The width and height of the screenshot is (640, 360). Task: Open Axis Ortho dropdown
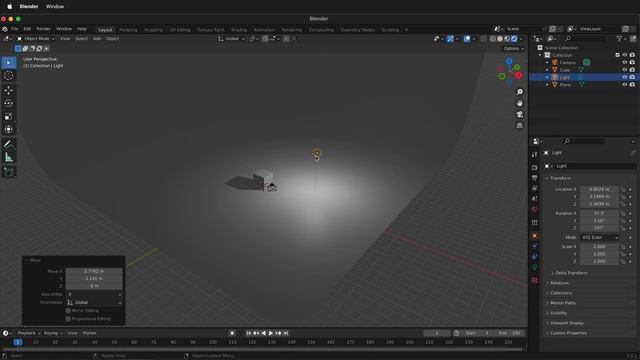(x=94, y=294)
